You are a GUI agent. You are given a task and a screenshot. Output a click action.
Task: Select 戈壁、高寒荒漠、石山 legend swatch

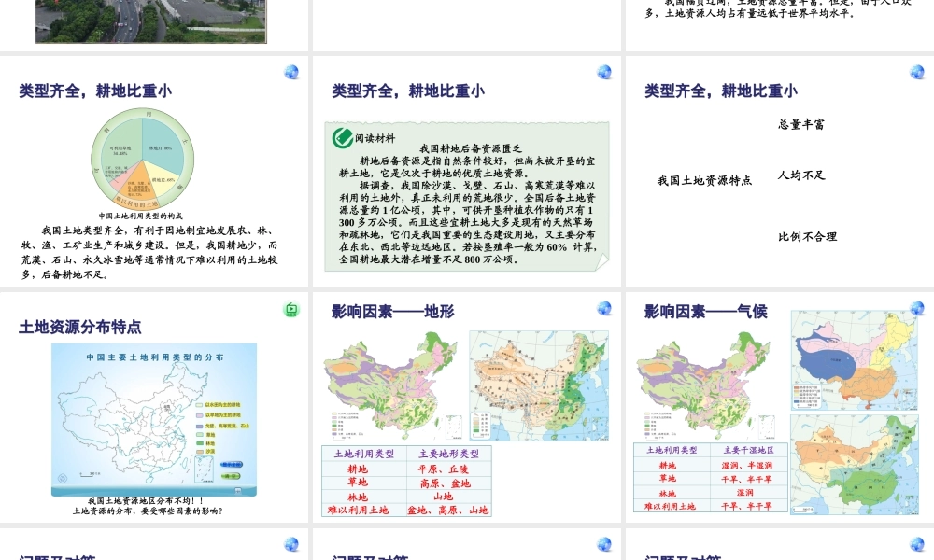click(200, 426)
